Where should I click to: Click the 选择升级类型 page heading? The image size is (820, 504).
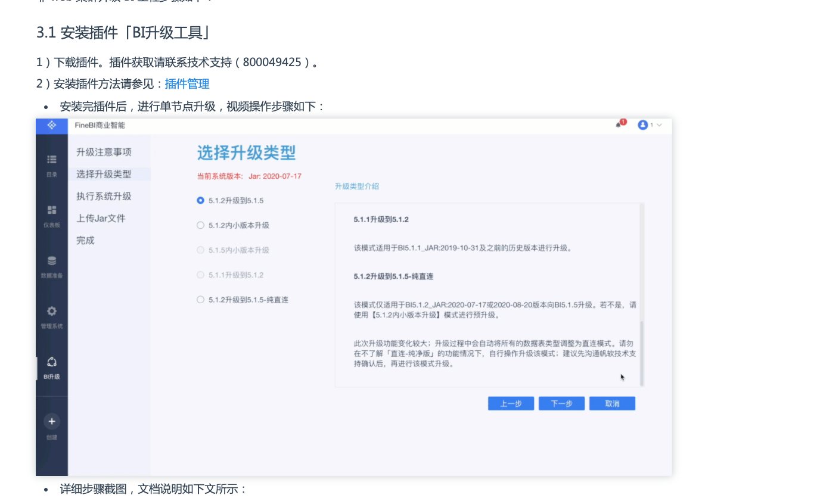(246, 153)
